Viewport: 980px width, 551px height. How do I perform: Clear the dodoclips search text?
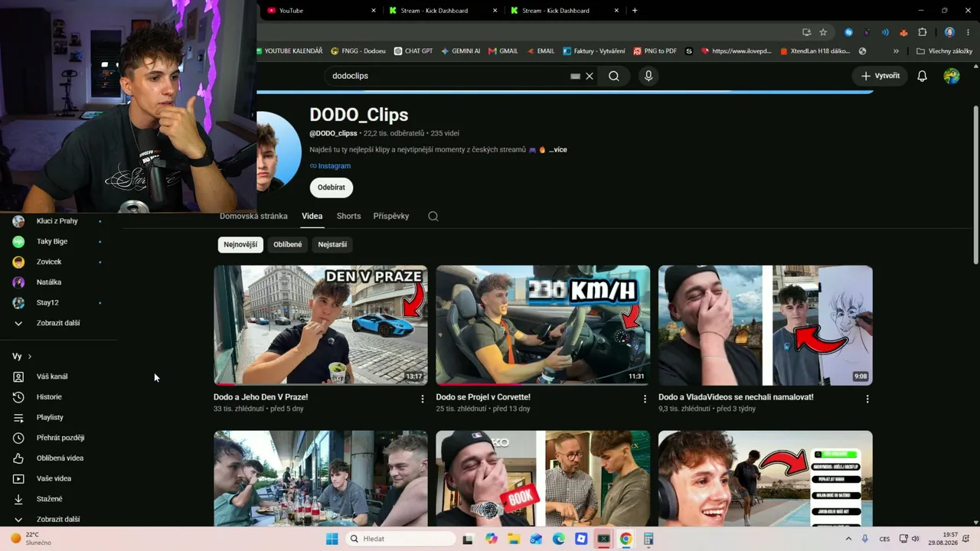coord(590,76)
